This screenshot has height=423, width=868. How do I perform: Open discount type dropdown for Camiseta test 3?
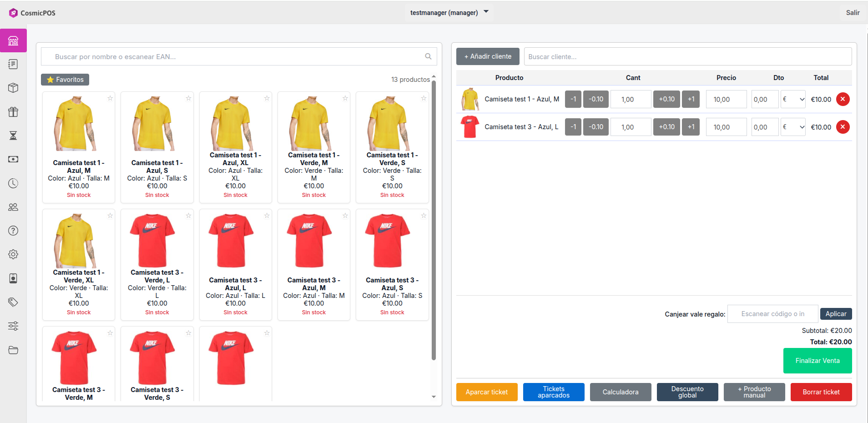[x=793, y=127]
